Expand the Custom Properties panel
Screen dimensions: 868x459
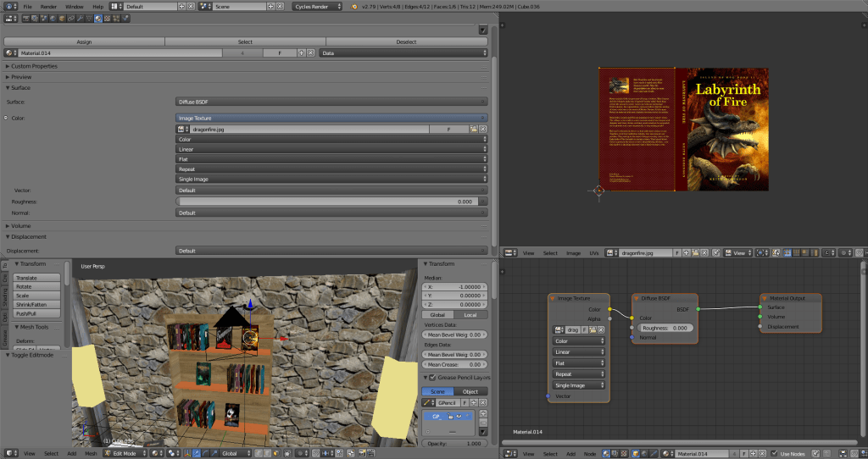34,66
